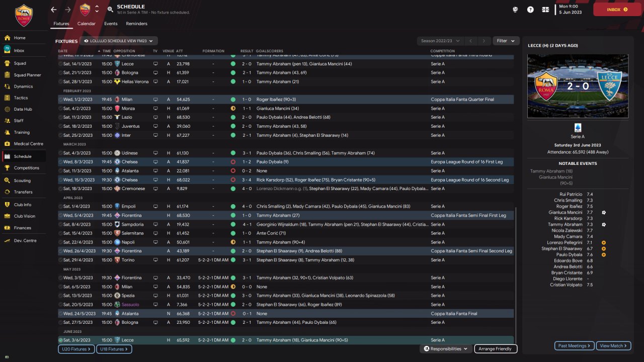Open Data Hub from the sidebar
This screenshot has width=644, height=362.
tap(23, 109)
